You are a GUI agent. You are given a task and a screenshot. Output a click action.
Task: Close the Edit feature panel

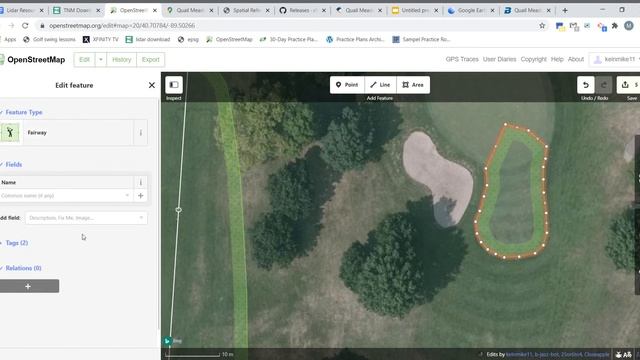[x=152, y=85]
